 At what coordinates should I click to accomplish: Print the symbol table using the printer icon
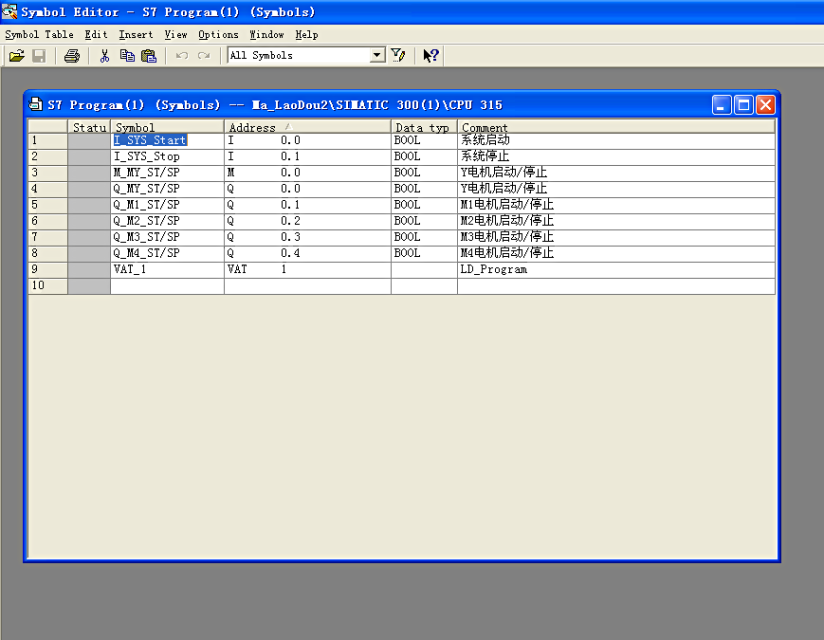(72, 56)
